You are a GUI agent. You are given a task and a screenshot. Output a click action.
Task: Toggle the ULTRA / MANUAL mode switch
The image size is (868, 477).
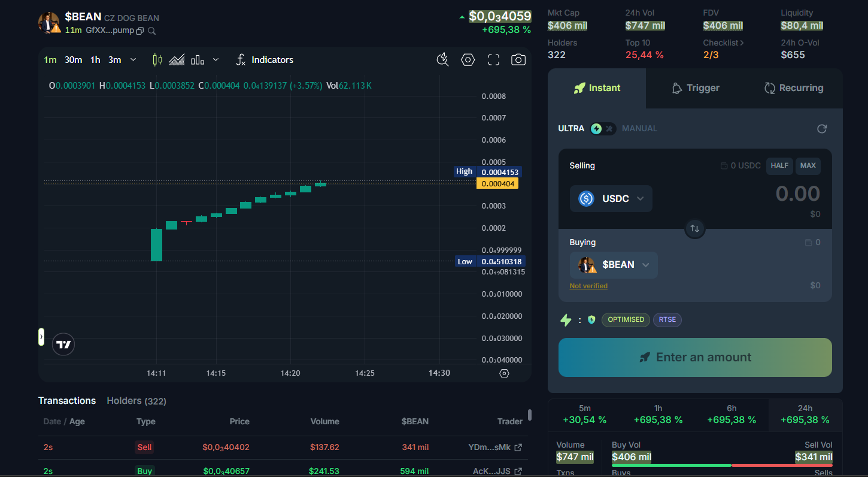click(x=603, y=128)
